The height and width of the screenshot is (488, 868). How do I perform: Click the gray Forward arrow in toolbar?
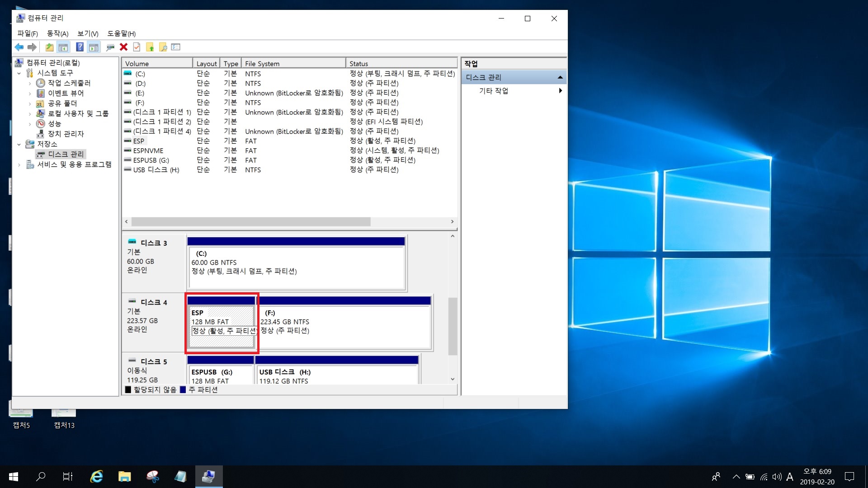tap(32, 47)
